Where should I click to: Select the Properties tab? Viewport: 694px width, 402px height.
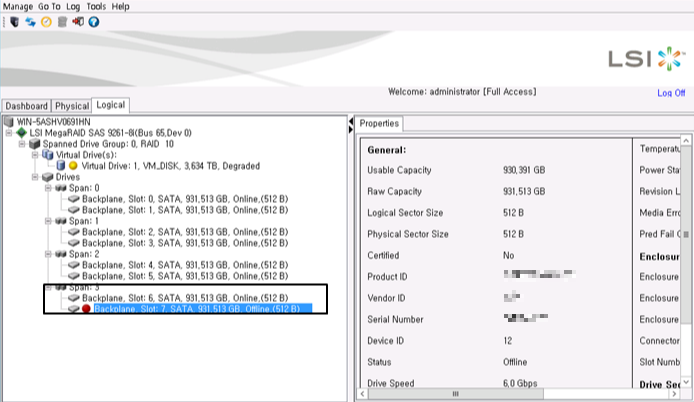[379, 123]
